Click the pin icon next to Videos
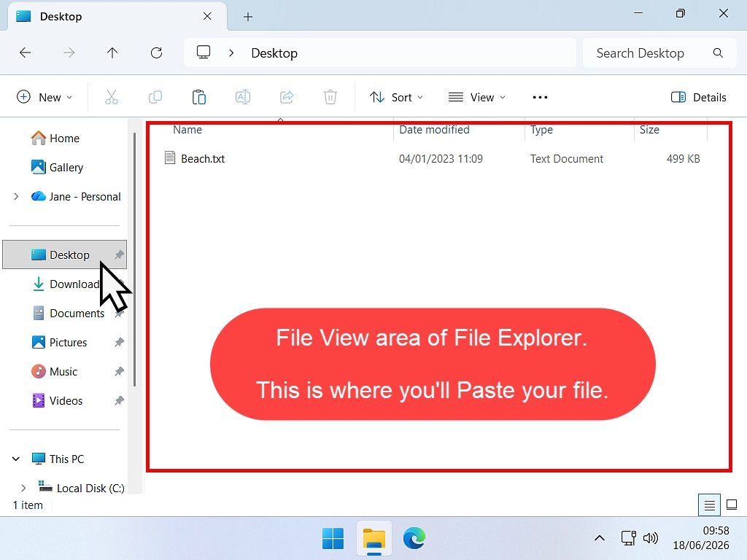747x560 pixels. point(119,400)
